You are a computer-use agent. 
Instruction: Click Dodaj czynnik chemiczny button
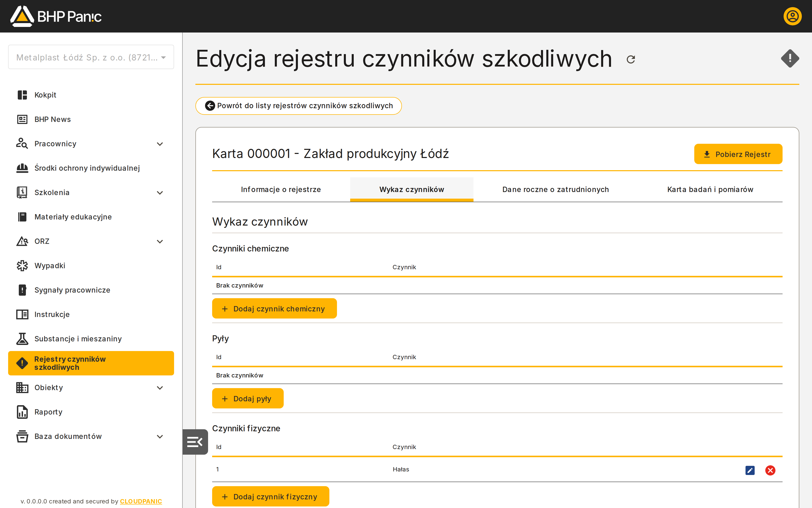[274, 308]
